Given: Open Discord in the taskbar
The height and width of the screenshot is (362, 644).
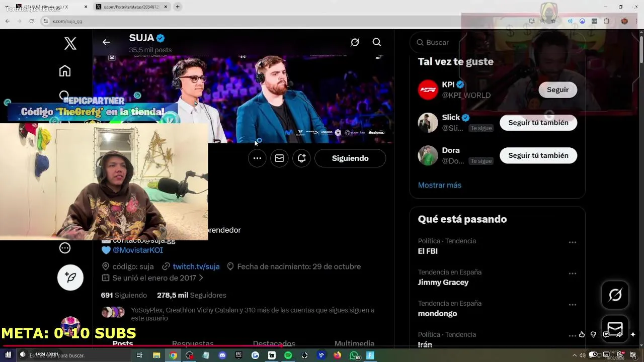Looking at the screenshot, I should 222,355.
